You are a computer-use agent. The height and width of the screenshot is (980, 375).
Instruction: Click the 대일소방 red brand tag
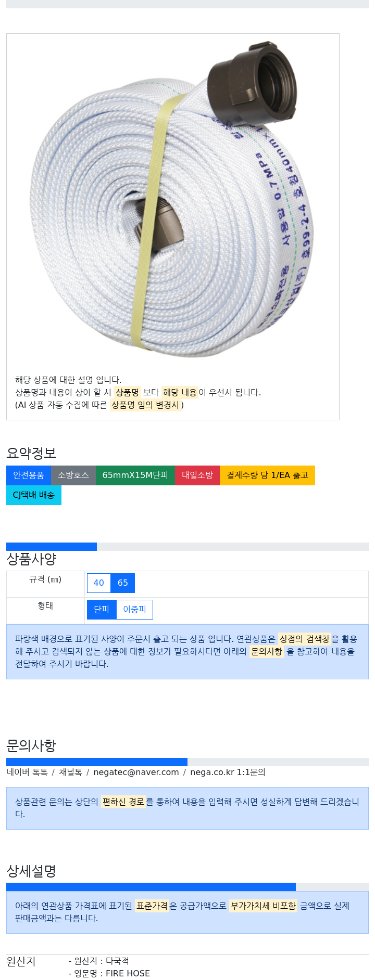pyautogui.click(x=197, y=475)
